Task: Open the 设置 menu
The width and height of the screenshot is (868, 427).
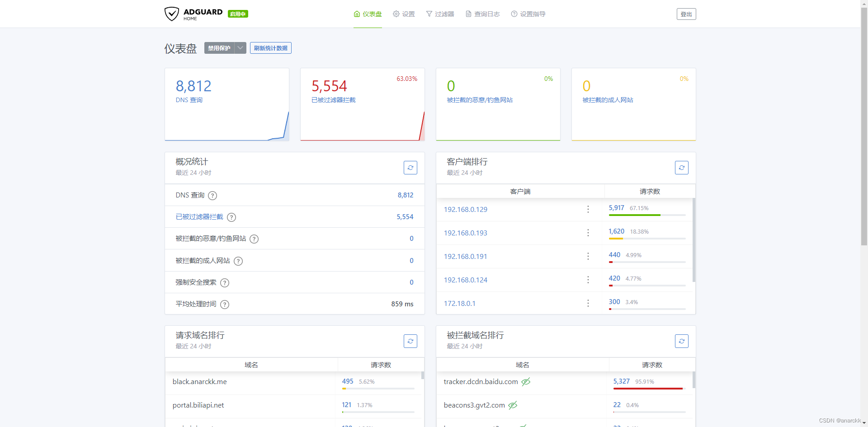Action: tap(404, 14)
